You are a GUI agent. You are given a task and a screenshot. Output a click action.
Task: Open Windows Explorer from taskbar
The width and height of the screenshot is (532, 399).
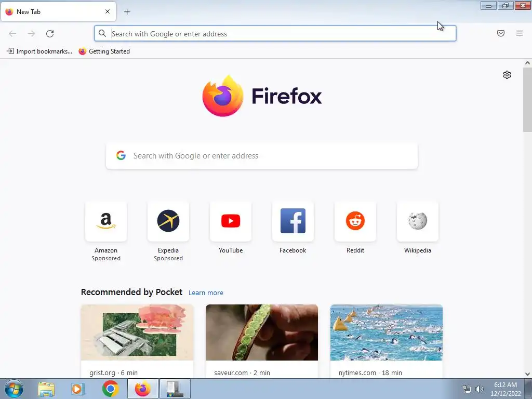[x=46, y=389]
